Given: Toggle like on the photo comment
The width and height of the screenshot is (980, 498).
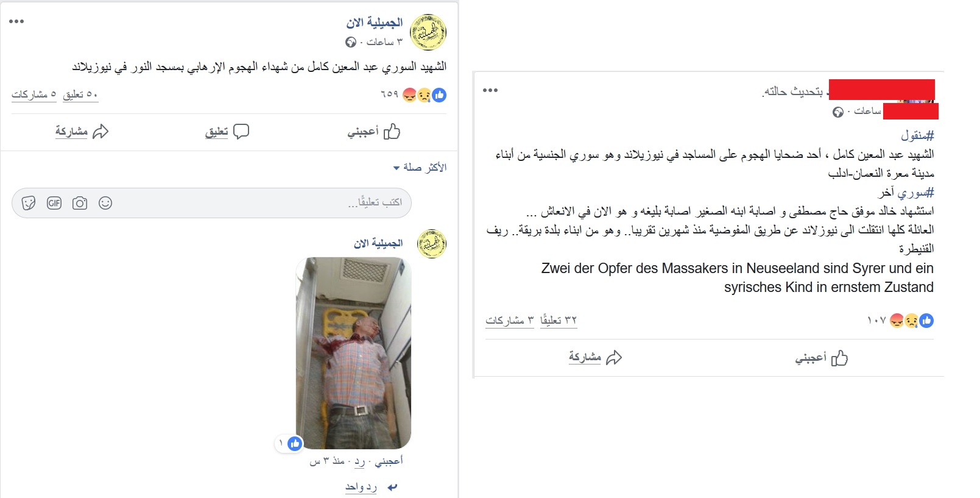Looking at the screenshot, I should 389,461.
